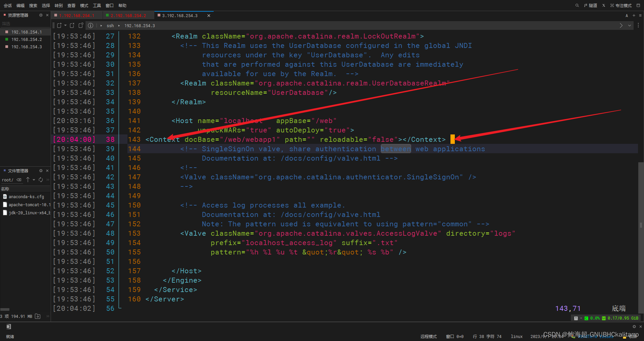Click the search magnifier icon in title bar
Screen dimensions: 644x341
pyautogui.click(x=577, y=5)
